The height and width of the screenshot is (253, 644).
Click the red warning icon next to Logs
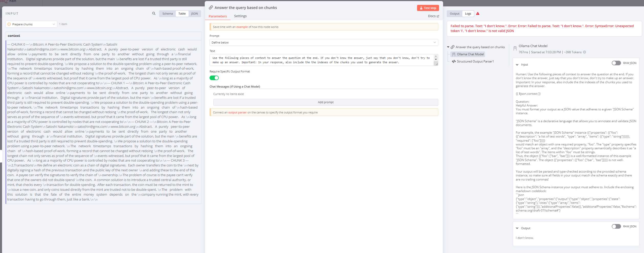(478, 14)
